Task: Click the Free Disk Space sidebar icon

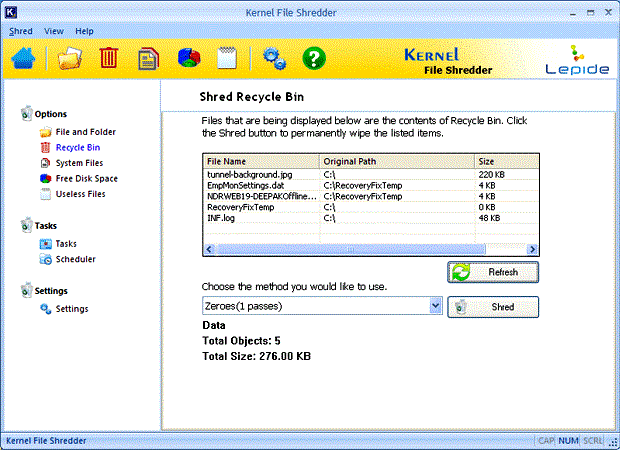Action: tap(45, 178)
